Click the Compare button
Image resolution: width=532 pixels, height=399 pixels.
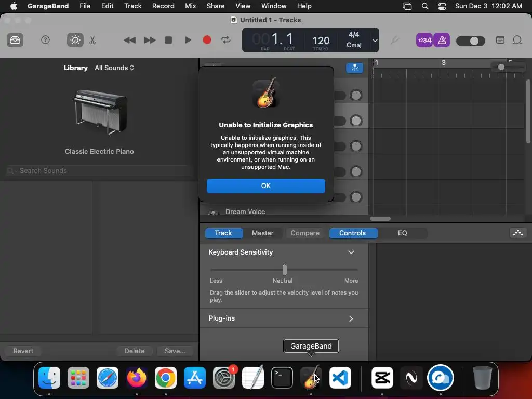tap(305, 233)
